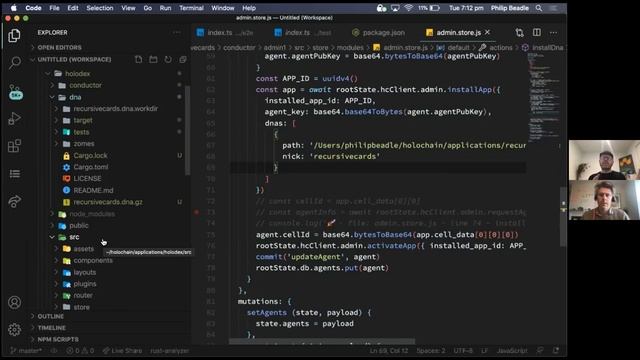The image size is (640, 360).
Task: Switch to the admin.store.js tab
Action: pos(458,33)
